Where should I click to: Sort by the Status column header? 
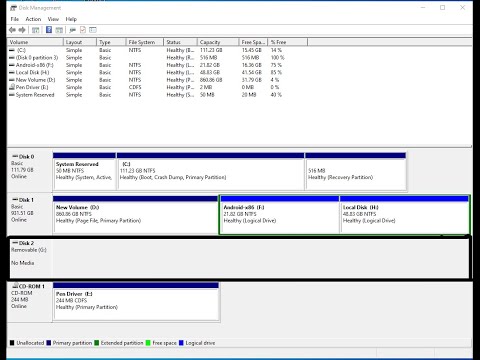[x=180, y=42]
